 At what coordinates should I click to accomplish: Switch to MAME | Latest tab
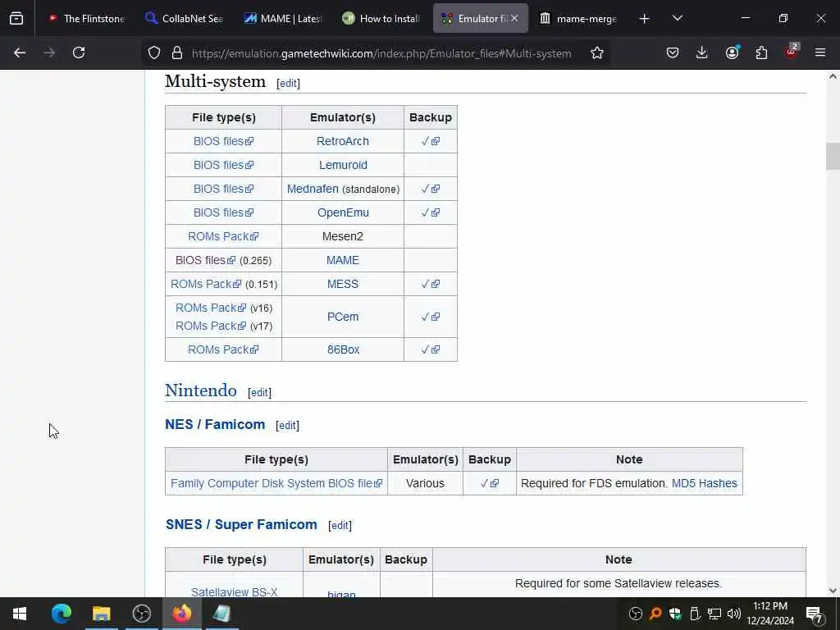(x=282, y=18)
